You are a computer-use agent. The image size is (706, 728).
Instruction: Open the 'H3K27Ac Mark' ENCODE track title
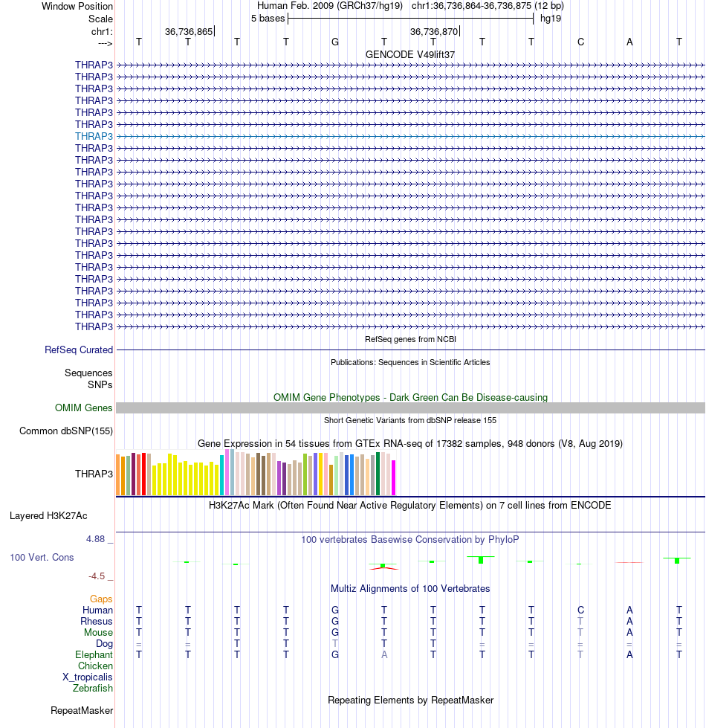(410, 505)
